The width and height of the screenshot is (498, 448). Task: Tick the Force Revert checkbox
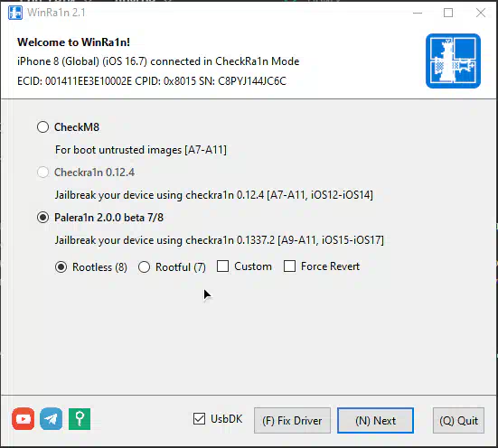pyautogui.click(x=289, y=266)
